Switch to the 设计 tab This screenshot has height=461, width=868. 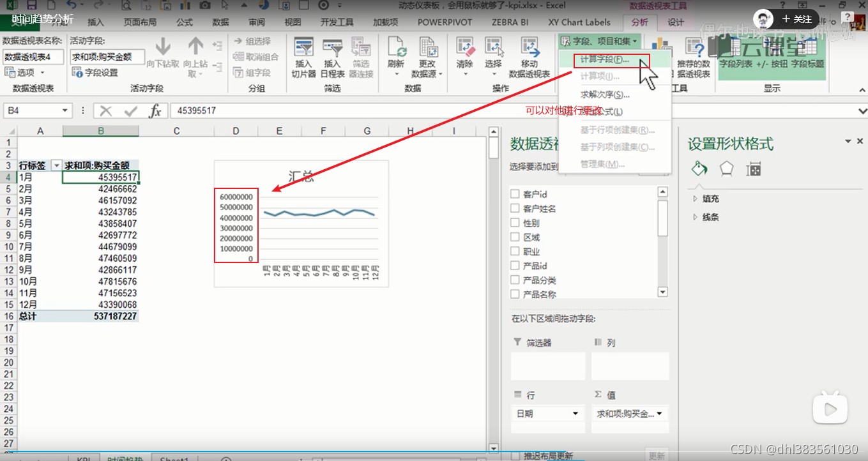[676, 22]
